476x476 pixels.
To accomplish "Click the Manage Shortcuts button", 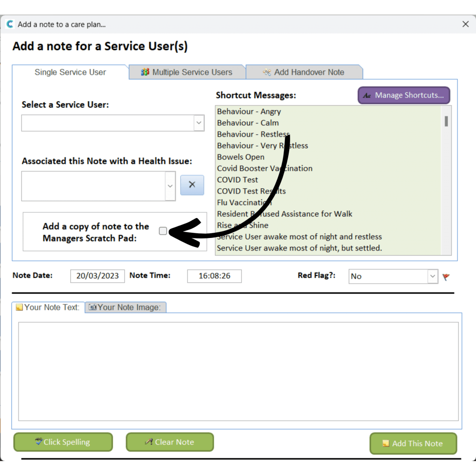I will [403, 95].
